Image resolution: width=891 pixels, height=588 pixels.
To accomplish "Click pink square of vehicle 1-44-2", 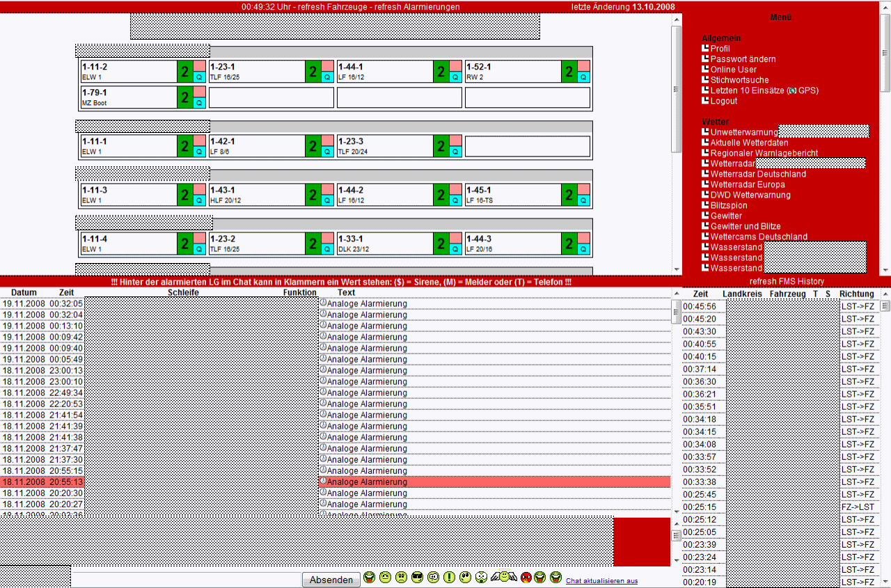I will click(456, 189).
